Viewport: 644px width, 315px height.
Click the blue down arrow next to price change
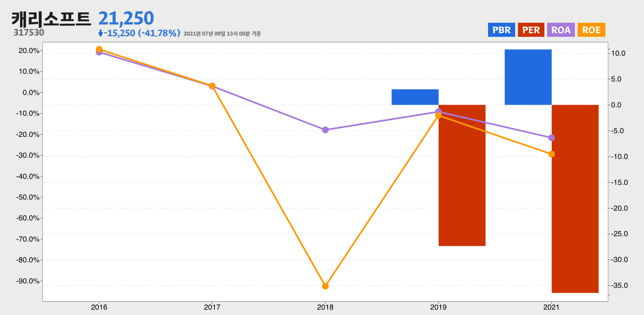[x=100, y=33]
